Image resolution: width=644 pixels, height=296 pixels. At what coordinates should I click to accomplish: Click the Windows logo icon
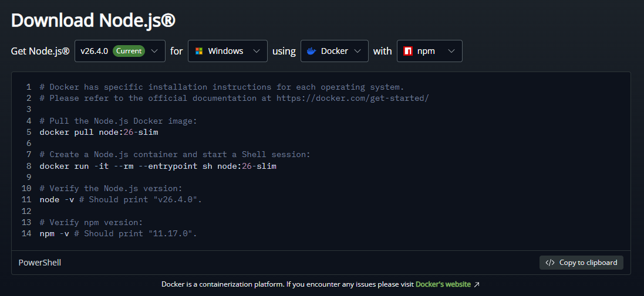click(199, 51)
